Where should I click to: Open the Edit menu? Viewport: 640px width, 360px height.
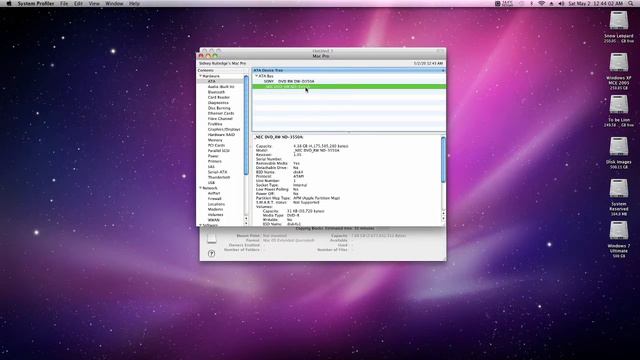click(x=78, y=3)
